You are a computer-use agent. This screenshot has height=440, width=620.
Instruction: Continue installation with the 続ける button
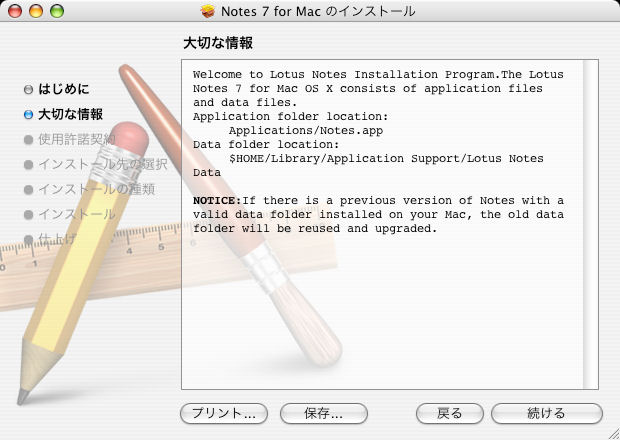tap(547, 414)
